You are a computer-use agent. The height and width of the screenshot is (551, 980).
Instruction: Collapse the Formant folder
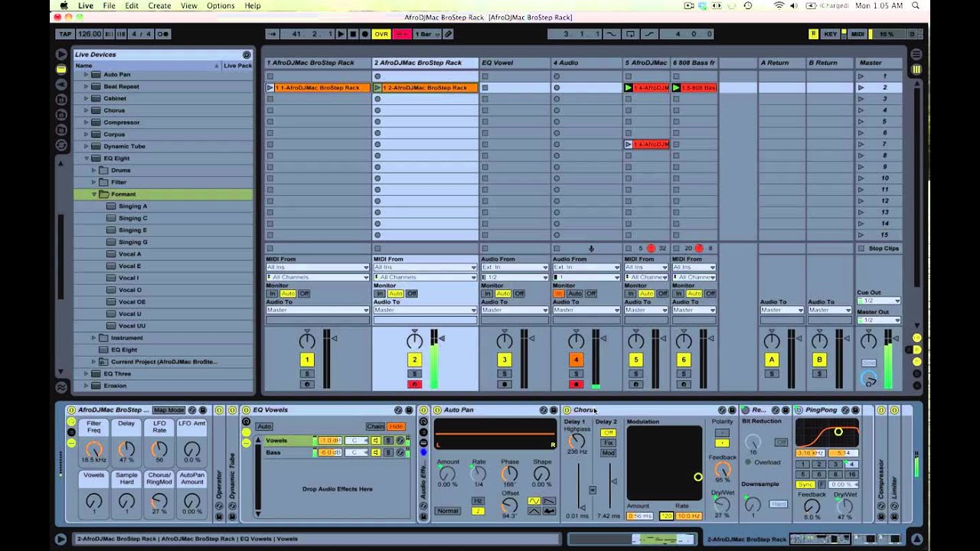click(x=94, y=194)
